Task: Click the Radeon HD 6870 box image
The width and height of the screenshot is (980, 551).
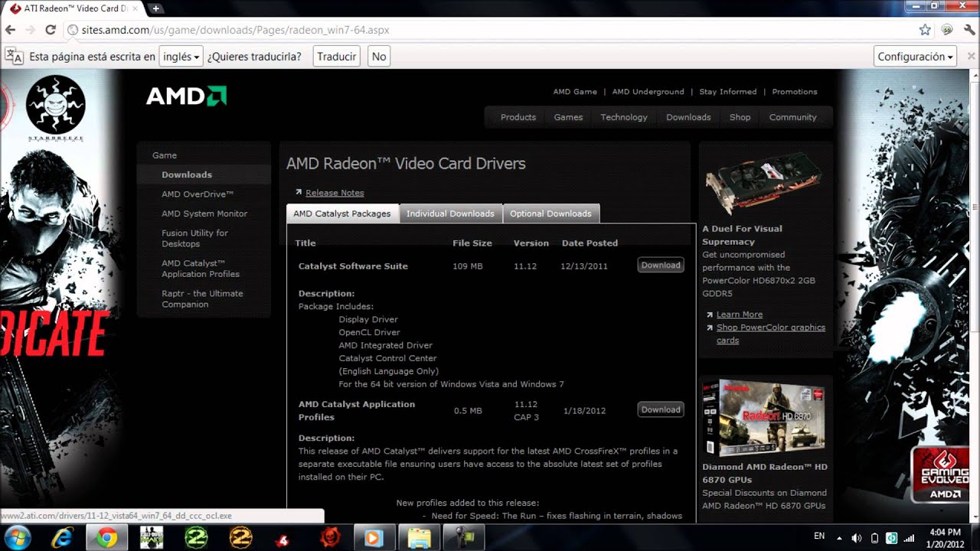Action: [x=763, y=418]
